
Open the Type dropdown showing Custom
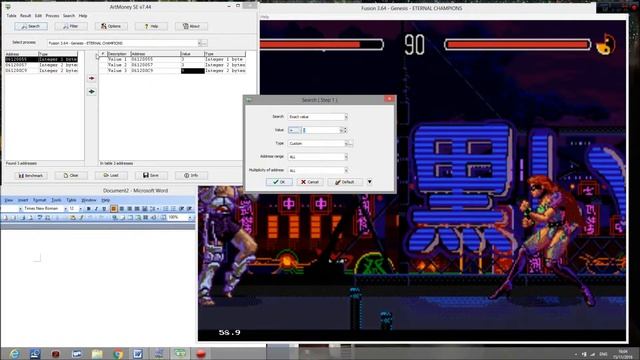pyautogui.click(x=346, y=144)
